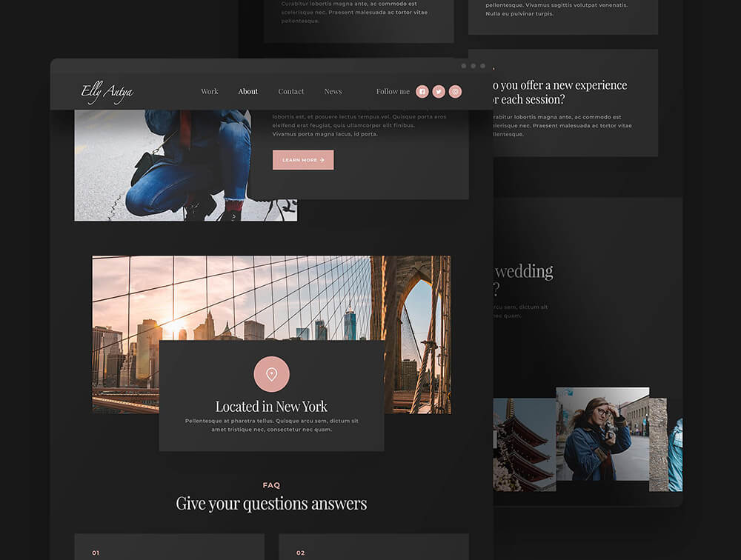
Task: Expand FAQ card numbered 02
Action: pos(373,547)
